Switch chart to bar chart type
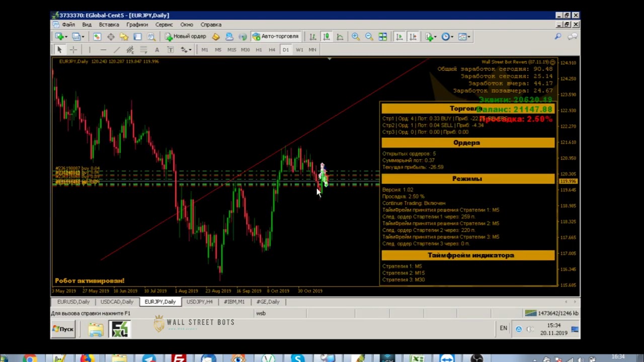The image size is (644, 362). tap(313, 36)
